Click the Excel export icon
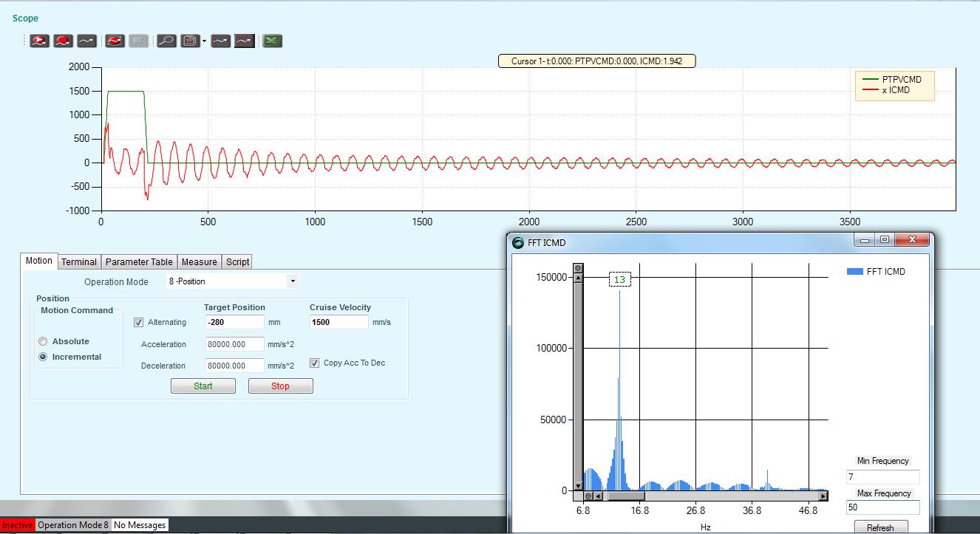 point(273,41)
